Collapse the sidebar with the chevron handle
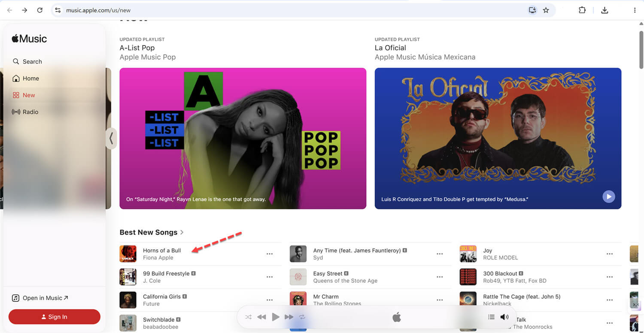This screenshot has width=644, height=333. [111, 138]
